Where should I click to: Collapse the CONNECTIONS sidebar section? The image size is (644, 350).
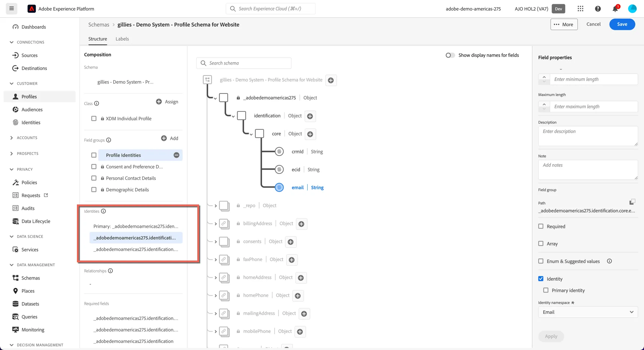tap(11, 42)
